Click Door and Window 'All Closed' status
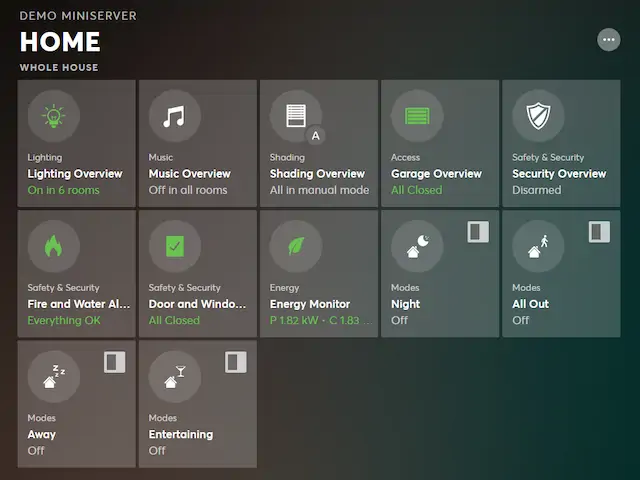 [x=174, y=320]
